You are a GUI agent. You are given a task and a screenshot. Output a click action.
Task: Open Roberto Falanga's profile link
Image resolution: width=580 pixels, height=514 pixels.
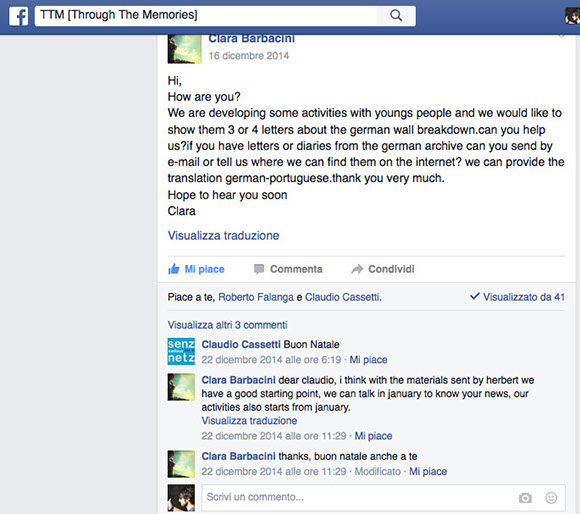click(256, 297)
